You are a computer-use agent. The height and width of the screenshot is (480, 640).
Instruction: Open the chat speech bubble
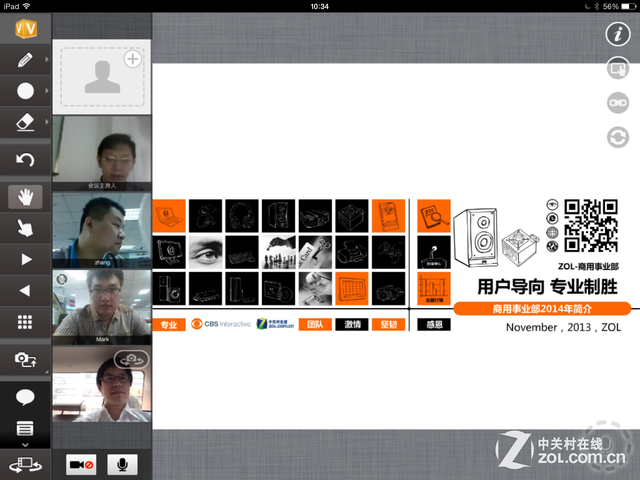[x=25, y=397]
